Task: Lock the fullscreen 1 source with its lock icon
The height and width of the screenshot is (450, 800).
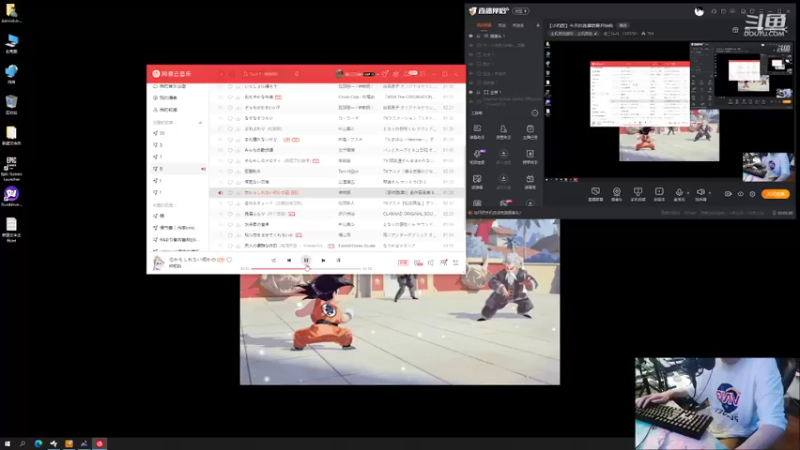Action: pos(479,92)
